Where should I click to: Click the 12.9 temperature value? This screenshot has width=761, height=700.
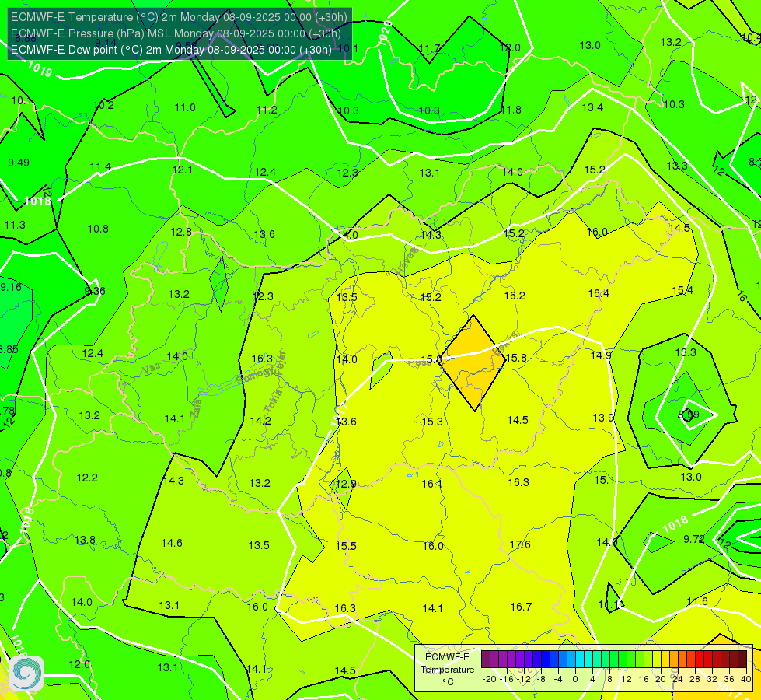click(x=346, y=484)
